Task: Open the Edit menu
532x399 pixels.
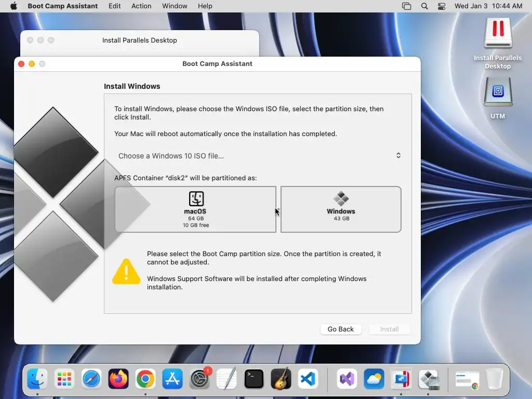Action: coord(114,6)
